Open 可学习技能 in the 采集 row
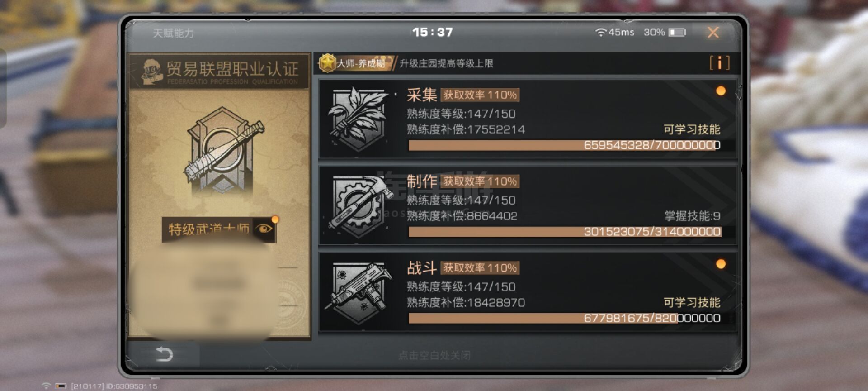This screenshot has height=391, width=868. (692, 129)
